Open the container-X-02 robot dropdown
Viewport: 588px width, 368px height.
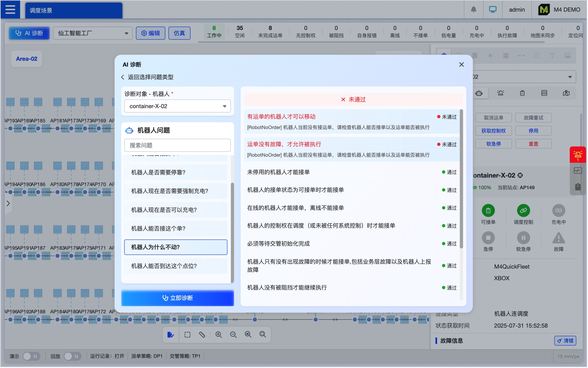tap(177, 106)
